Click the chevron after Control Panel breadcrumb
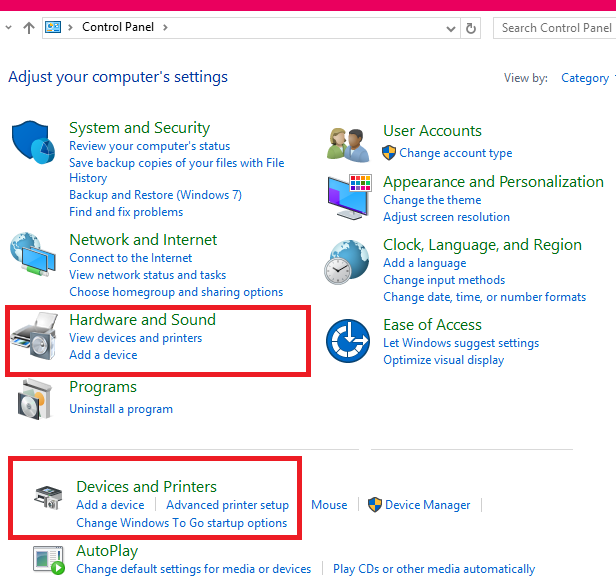The image size is (616, 588). coord(165,28)
